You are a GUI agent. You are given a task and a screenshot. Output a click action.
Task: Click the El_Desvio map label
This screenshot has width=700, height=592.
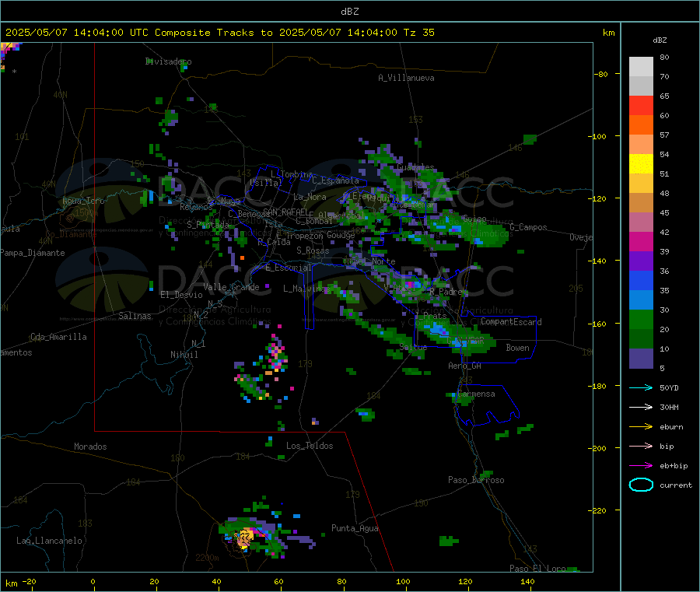click(x=182, y=295)
